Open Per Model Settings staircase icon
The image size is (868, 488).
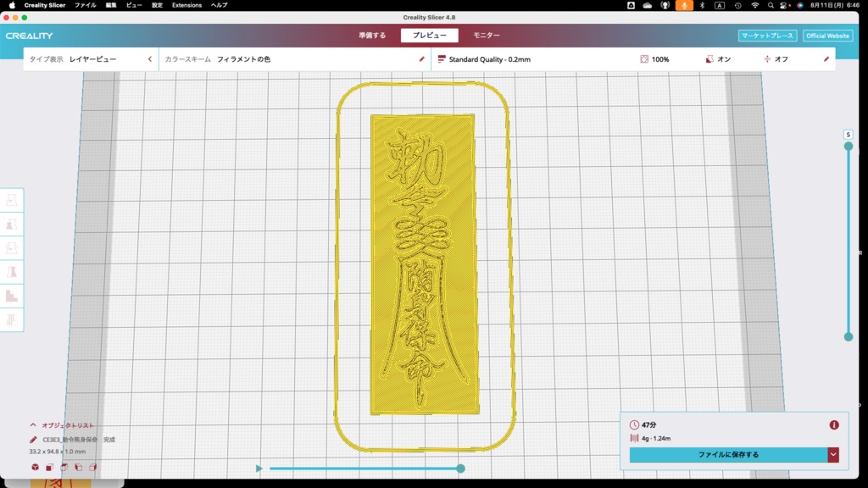(12, 296)
